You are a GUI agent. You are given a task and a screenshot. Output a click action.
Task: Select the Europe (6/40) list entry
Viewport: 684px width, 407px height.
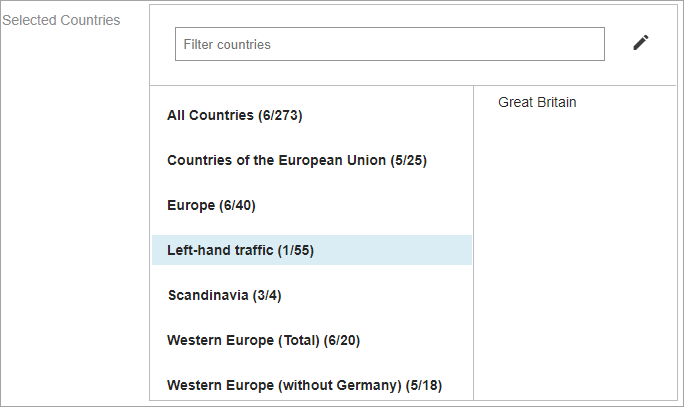[211, 205]
